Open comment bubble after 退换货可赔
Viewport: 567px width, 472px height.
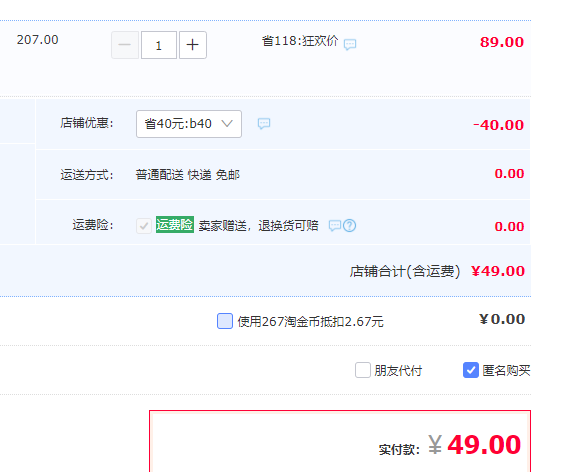[334, 226]
